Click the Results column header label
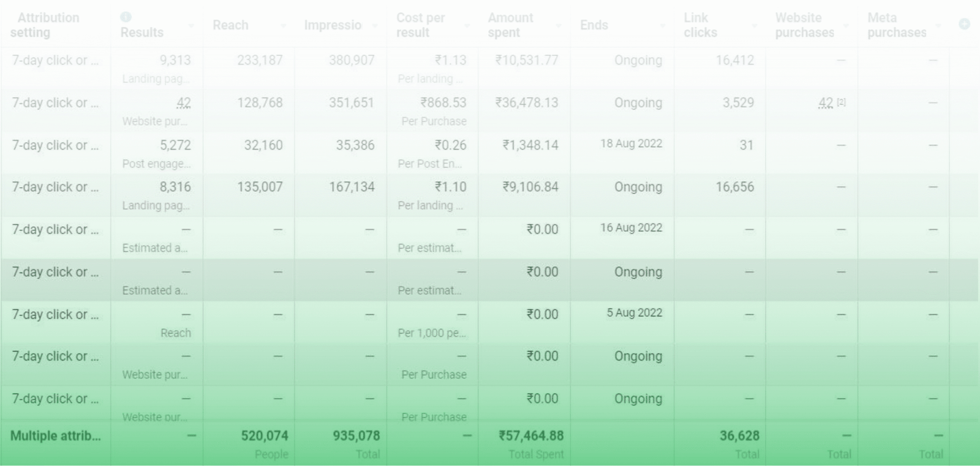The height and width of the screenshot is (466, 980). click(141, 32)
